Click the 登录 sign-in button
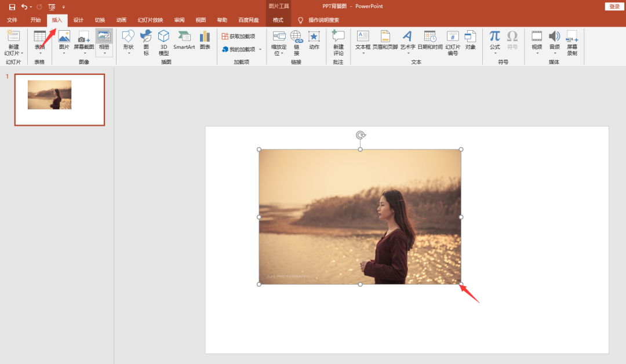626x364 pixels. (x=614, y=6)
